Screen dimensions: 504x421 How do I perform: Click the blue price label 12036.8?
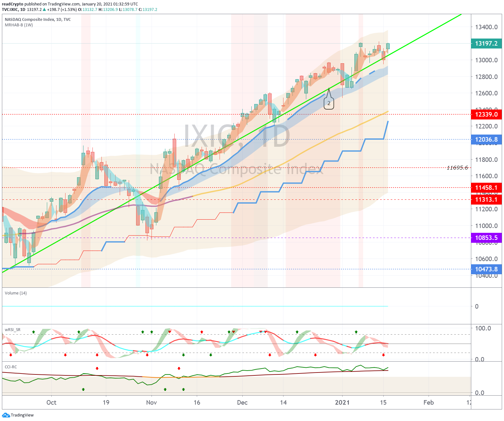(x=486, y=140)
